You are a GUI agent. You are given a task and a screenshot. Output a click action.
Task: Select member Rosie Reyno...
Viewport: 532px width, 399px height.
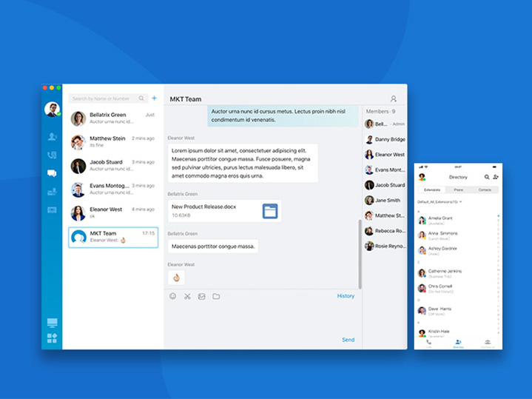point(385,246)
